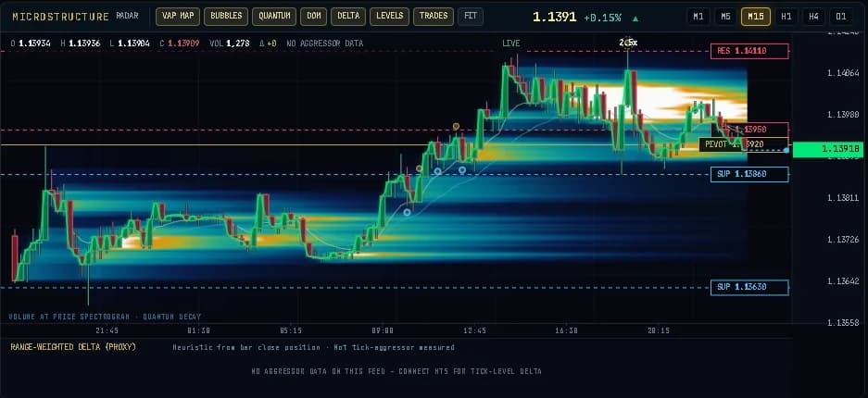Switch to the M5 timeframe
Screen dimensions: 868x398
(x=725, y=17)
